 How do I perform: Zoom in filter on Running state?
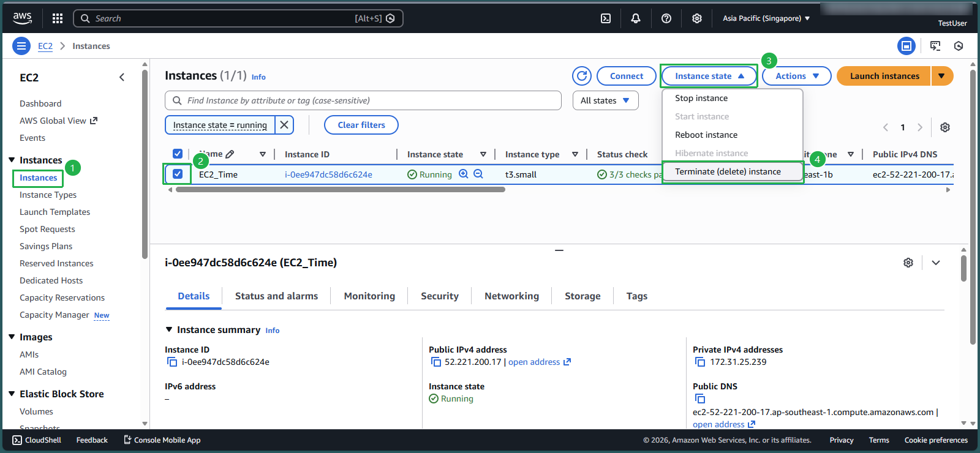click(x=464, y=174)
